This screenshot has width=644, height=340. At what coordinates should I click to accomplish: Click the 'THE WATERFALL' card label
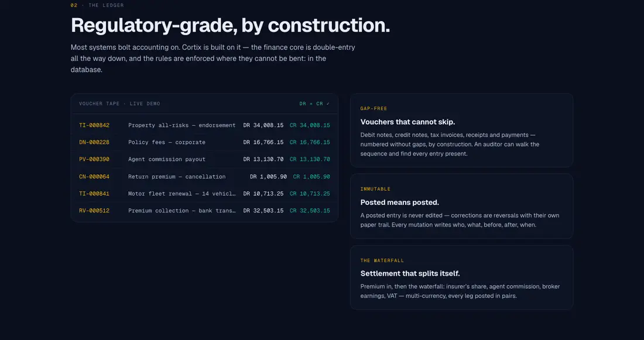point(382,261)
